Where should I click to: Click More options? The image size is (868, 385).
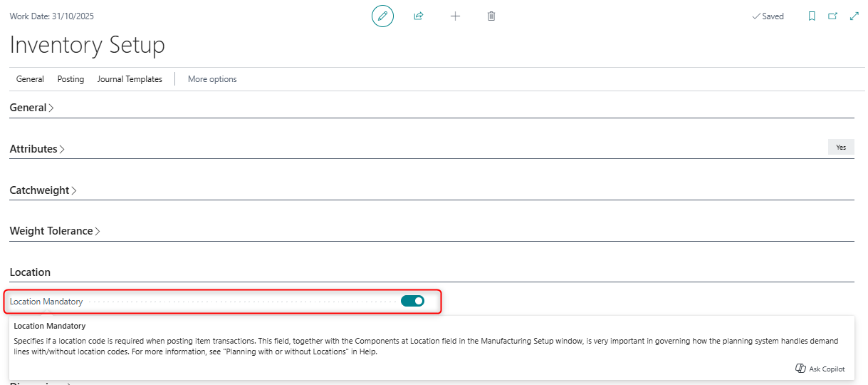(212, 79)
